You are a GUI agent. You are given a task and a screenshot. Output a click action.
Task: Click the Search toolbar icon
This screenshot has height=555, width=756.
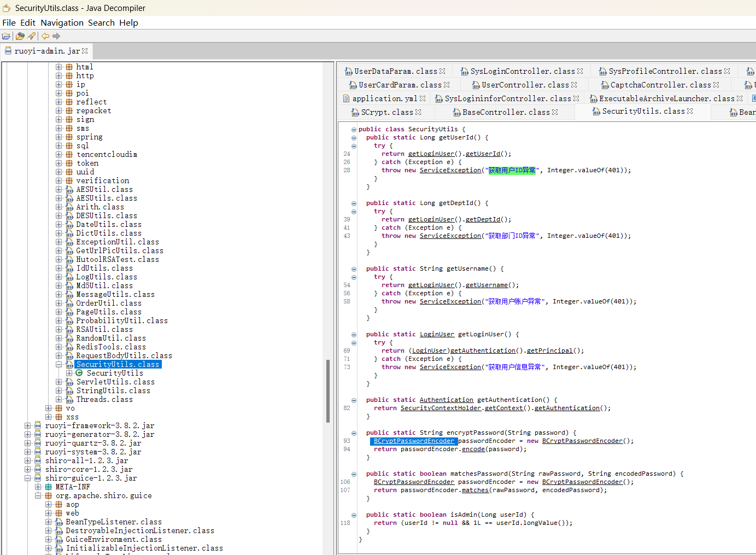31,36
